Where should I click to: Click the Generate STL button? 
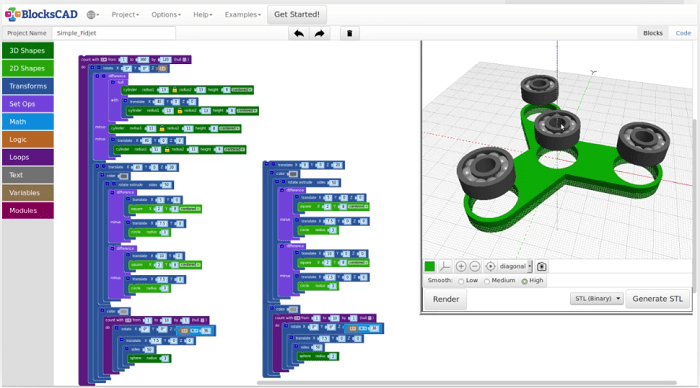(657, 299)
